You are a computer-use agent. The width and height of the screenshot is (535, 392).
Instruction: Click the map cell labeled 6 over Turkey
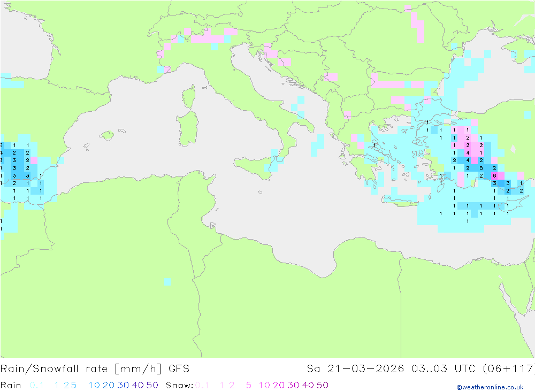[494, 176]
